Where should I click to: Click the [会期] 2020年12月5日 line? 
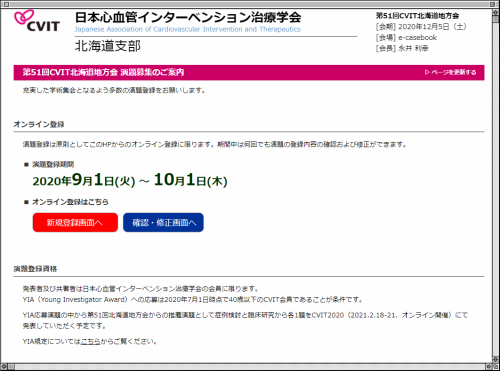point(421,27)
